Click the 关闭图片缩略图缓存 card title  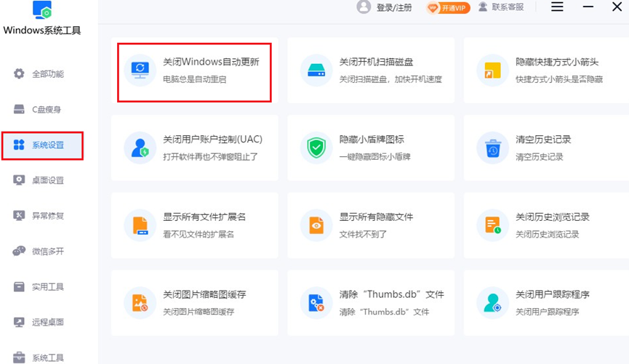pos(204,294)
